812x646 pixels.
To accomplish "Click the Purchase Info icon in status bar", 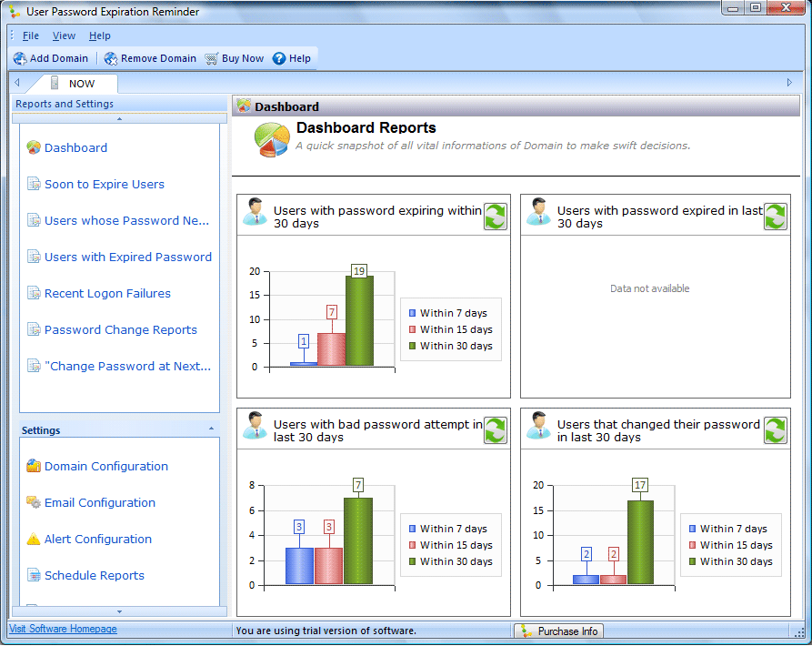I will [x=526, y=631].
